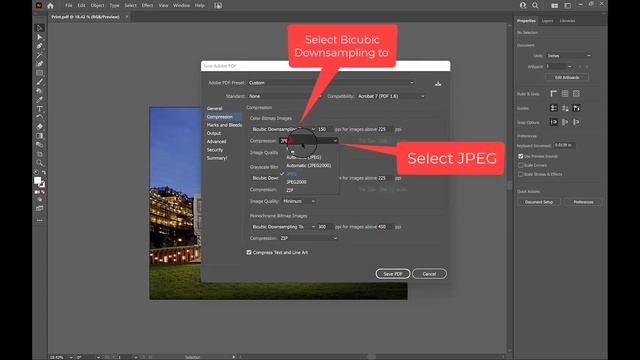
Task: Change screen mode at toolbar bottom
Action: click(x=40, y=208)
